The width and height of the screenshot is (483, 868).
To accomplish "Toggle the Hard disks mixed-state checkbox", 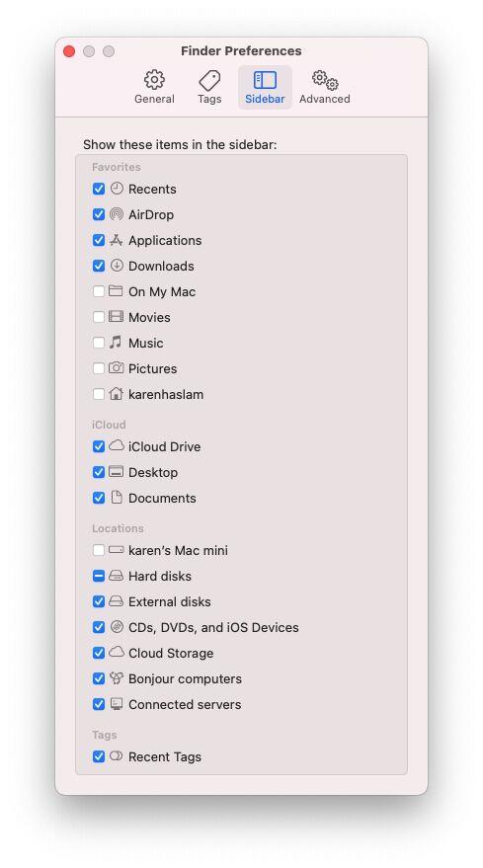I will point(99,577).
